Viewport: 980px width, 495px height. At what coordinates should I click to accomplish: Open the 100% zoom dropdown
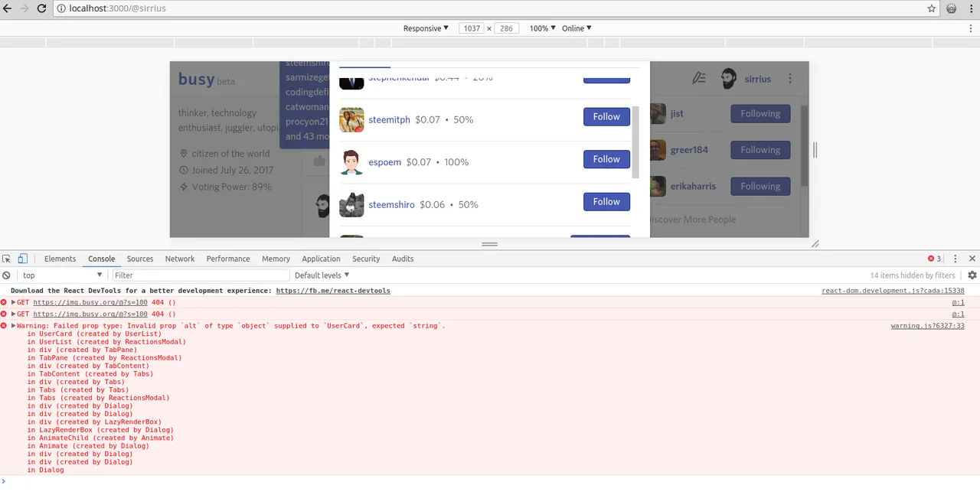(543, 28)
